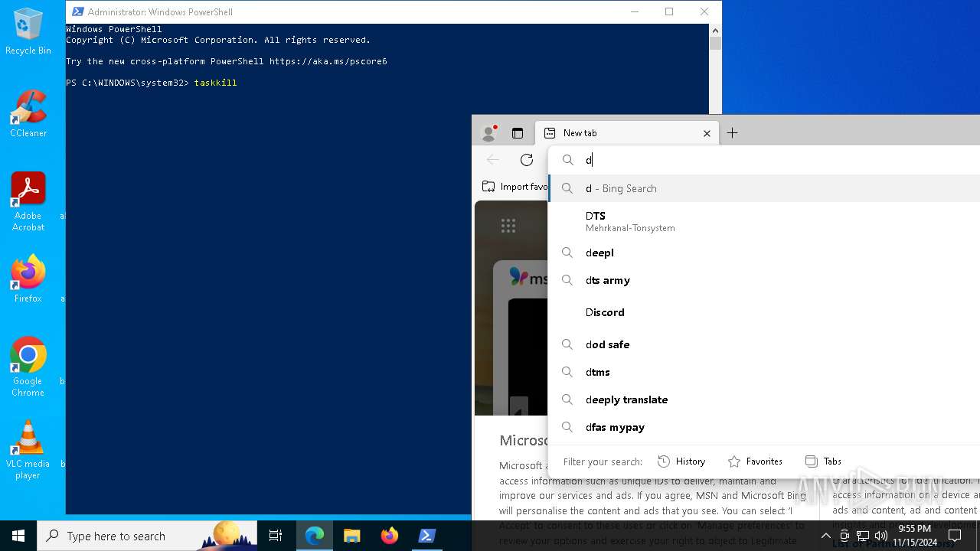Click the PowerShell vertical scrollbar thumb
This screenshot has height=551, width=980.
[x=715, y=44]
